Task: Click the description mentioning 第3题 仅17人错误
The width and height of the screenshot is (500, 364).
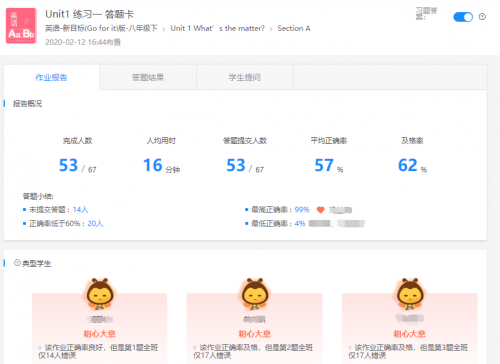Action: point(408,351)
